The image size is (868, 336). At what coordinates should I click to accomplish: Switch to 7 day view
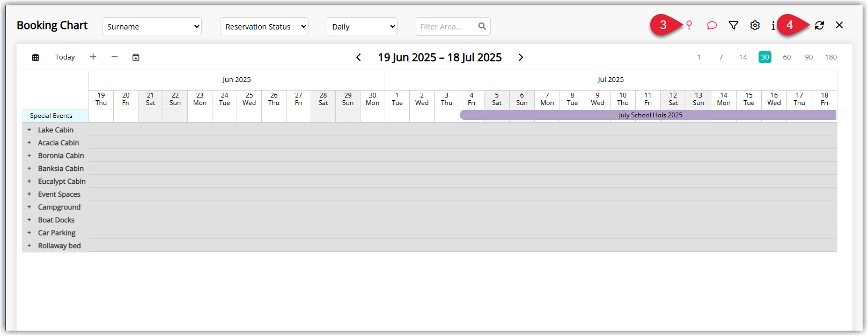click(721, 57)
